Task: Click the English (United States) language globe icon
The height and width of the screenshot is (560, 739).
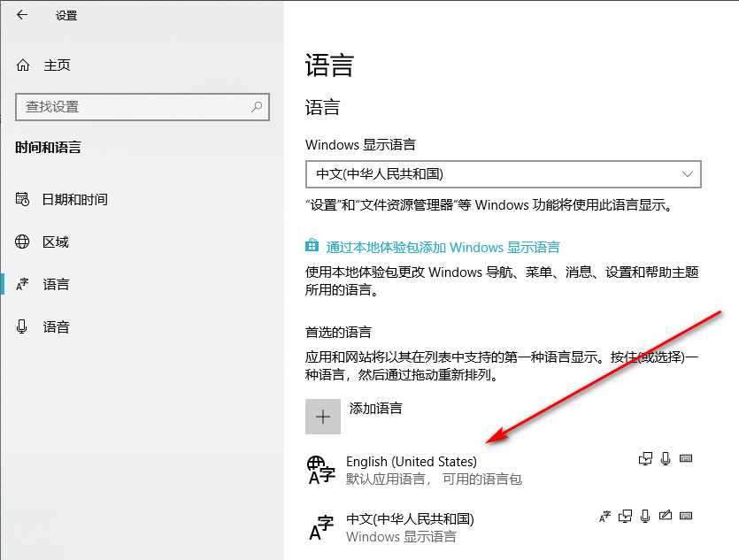Action: [321, 470]
